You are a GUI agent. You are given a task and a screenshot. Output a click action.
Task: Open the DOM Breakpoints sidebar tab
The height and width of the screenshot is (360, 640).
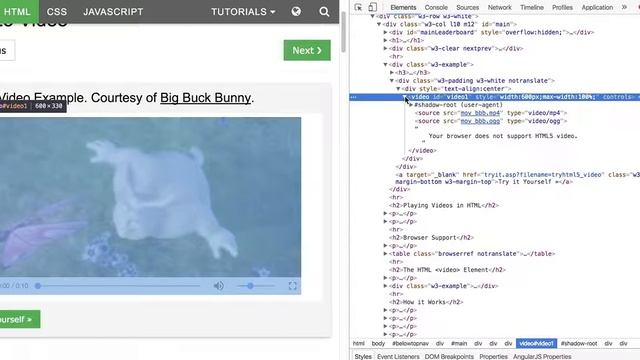point(449,356)
